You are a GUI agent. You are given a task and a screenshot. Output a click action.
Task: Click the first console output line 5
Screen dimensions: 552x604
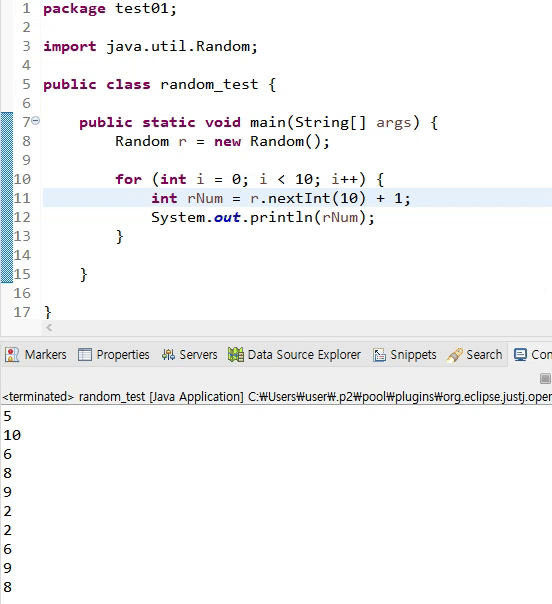click(x=7, y=416)
